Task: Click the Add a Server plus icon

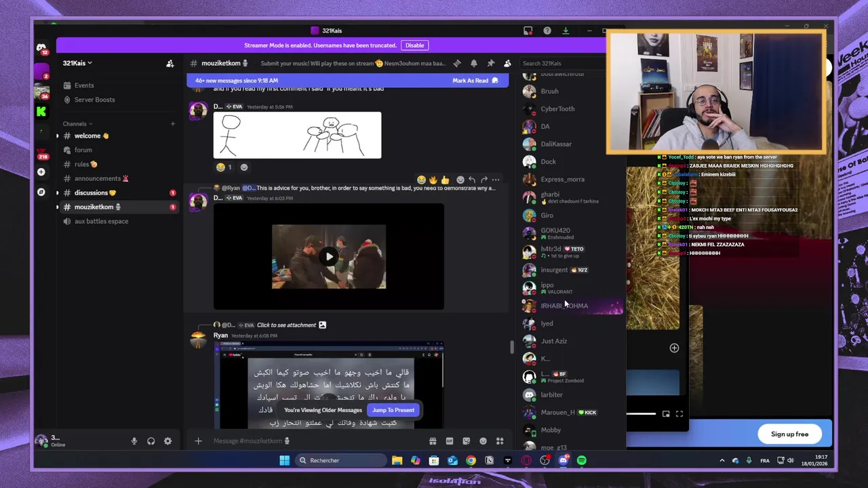Action: [41, 172]
